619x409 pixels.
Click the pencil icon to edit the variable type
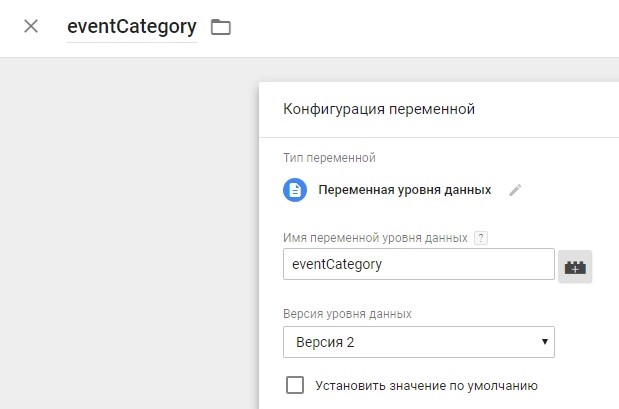(515, 190)
